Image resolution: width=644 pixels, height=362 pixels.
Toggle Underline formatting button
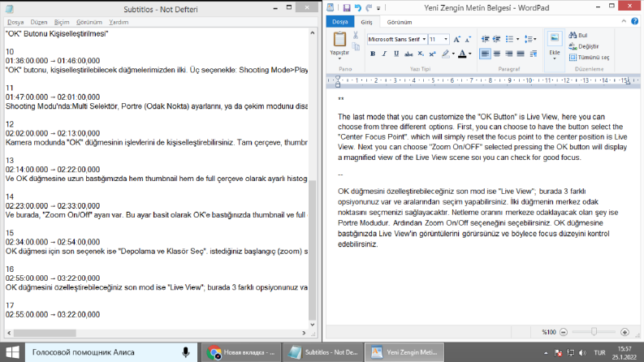396,54
